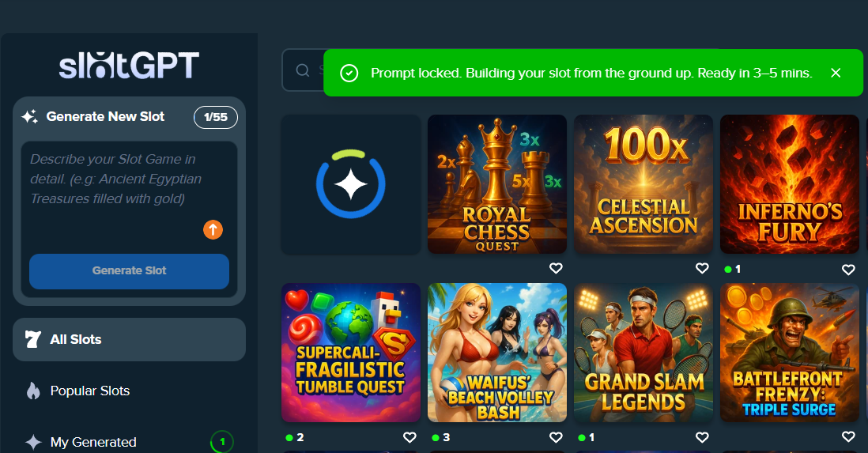The height and width of the screenshot is (453, 868).
Task: Click the star icon next to My Generated
Action: (x=33, y=442)
